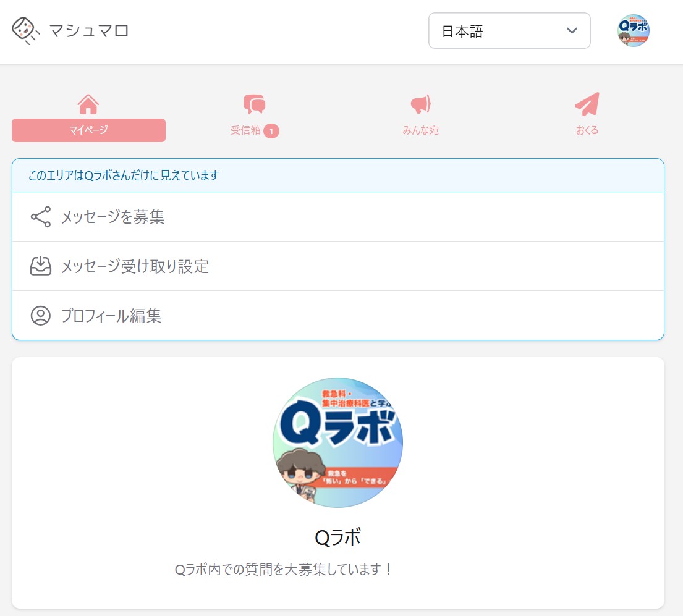This screenshot has height=616, width=683.
Task: Open the 受信箱 tab
Action: [x=245, y=130]
